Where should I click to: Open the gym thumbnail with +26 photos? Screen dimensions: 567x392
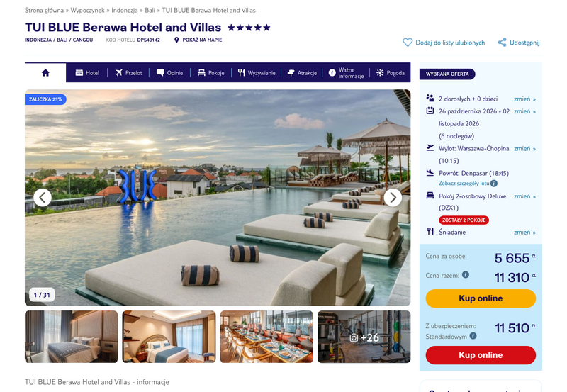point(364,337)
